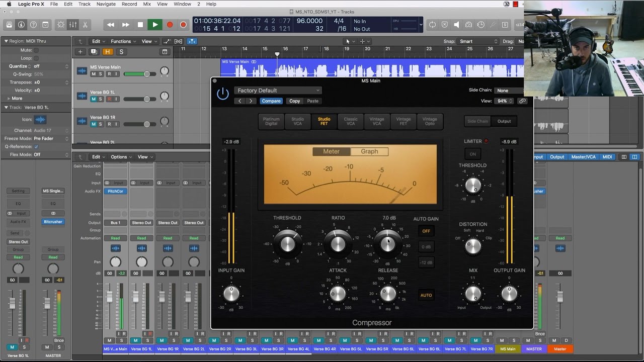Toggle the orange Hide tracks H button
Viewport: 644px width, 362px height.
[x=107, y=52]
